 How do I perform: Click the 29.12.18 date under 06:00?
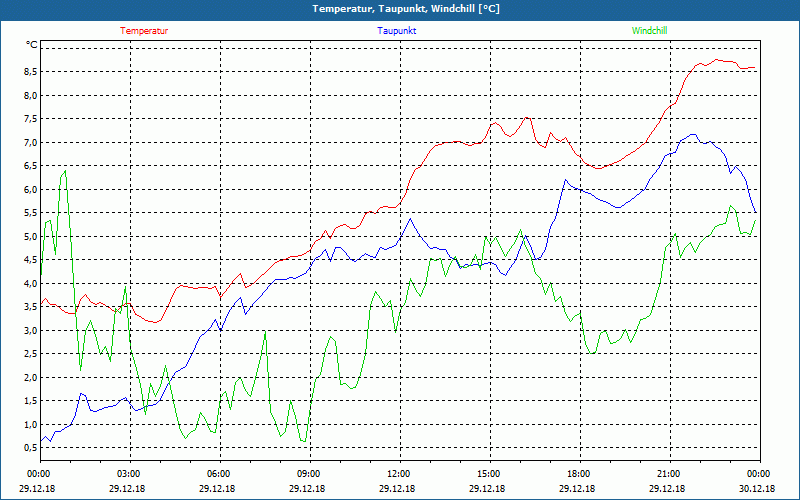click(x=217, y=488)
